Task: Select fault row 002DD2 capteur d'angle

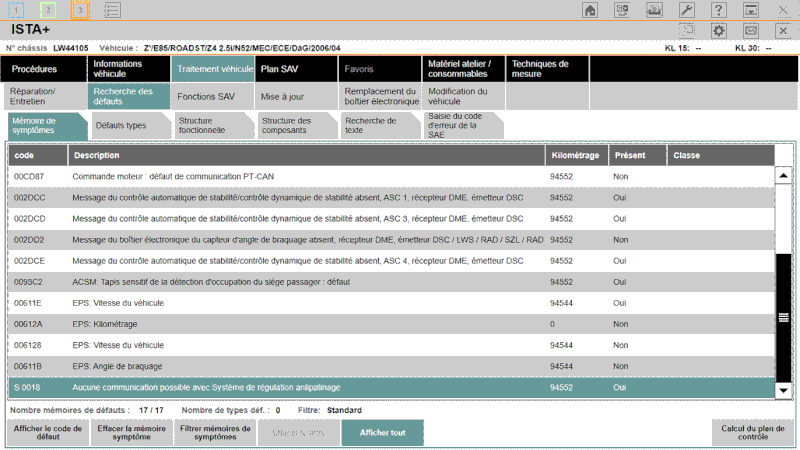Action: [391, 240]
